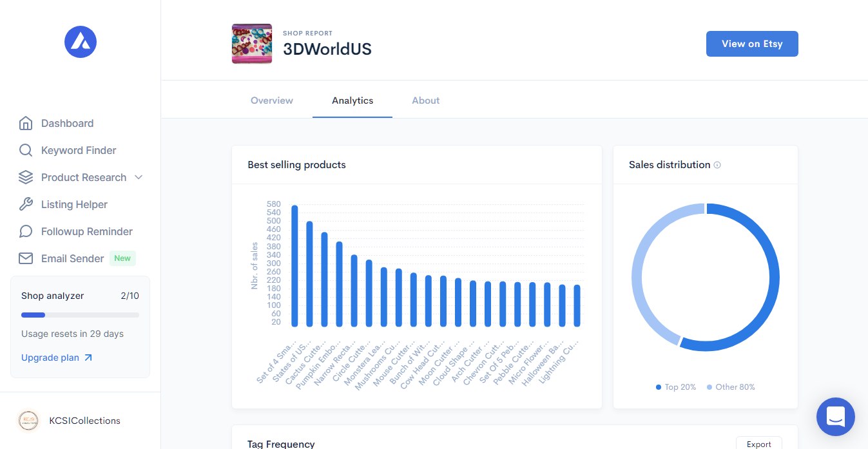Click the Product Research layers icon

(26, 177)
